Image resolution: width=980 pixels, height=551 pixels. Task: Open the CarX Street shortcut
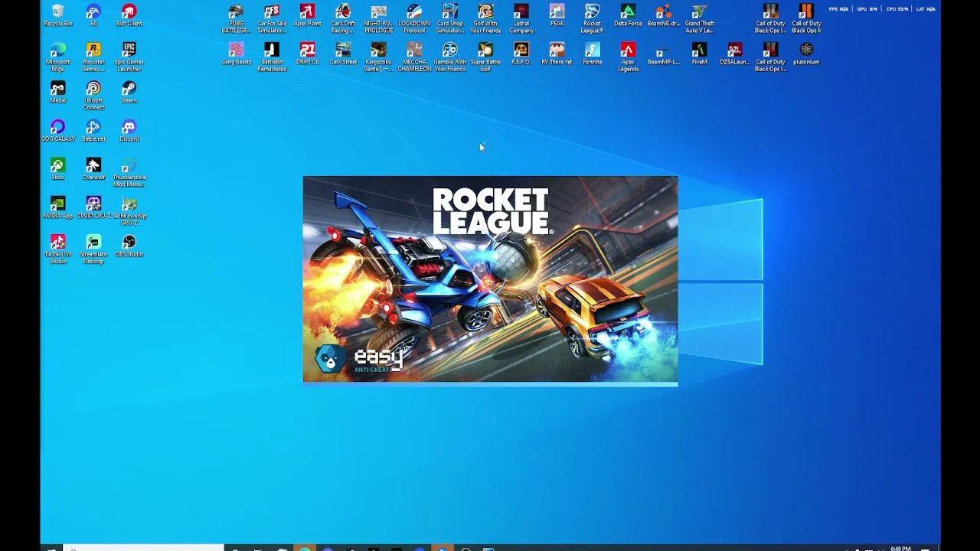coord(343,54)
